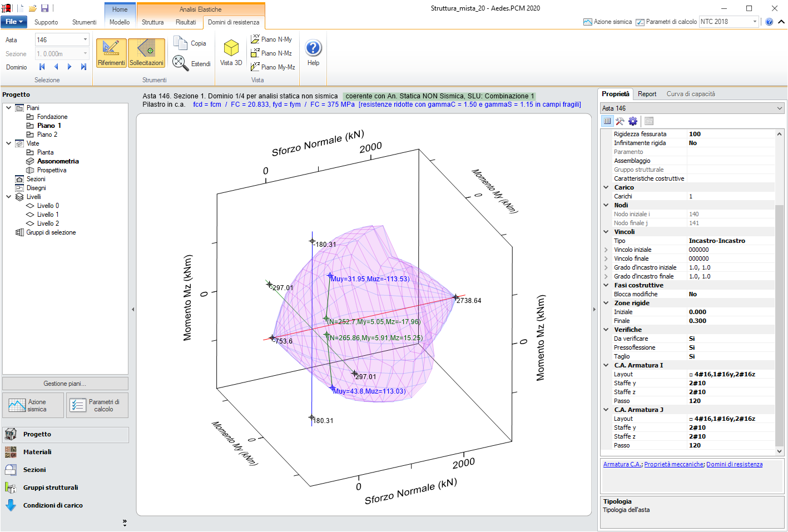This screenshot has width=788, height=532.
Task: Go to the last domain arrow
Action: click(x=83, y=67)
